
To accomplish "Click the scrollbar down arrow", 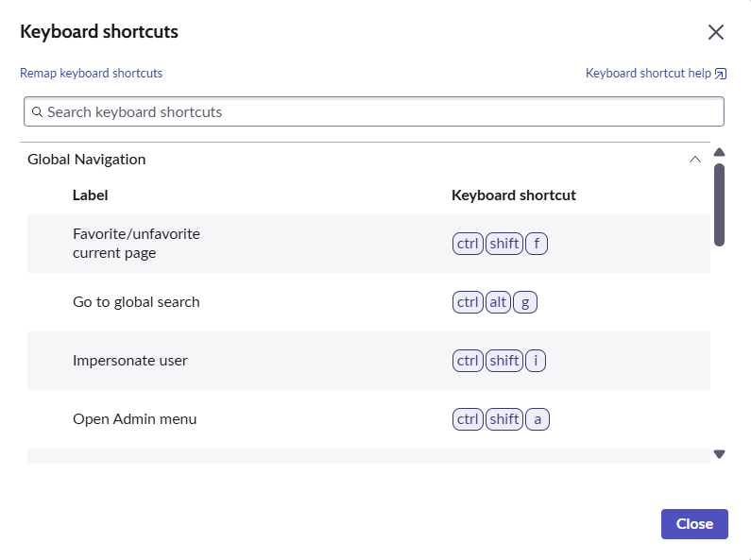I will coord(719,453).
